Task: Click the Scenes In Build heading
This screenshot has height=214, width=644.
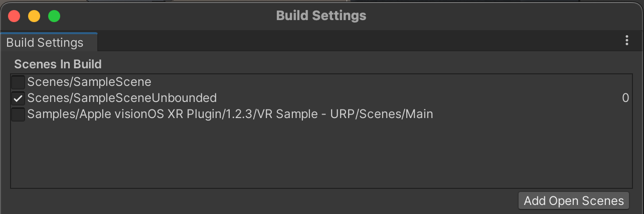Action: pos(58,64)
